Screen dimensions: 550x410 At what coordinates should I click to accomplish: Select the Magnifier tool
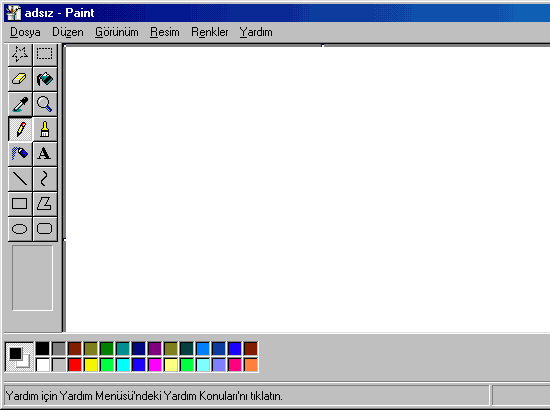45,104
